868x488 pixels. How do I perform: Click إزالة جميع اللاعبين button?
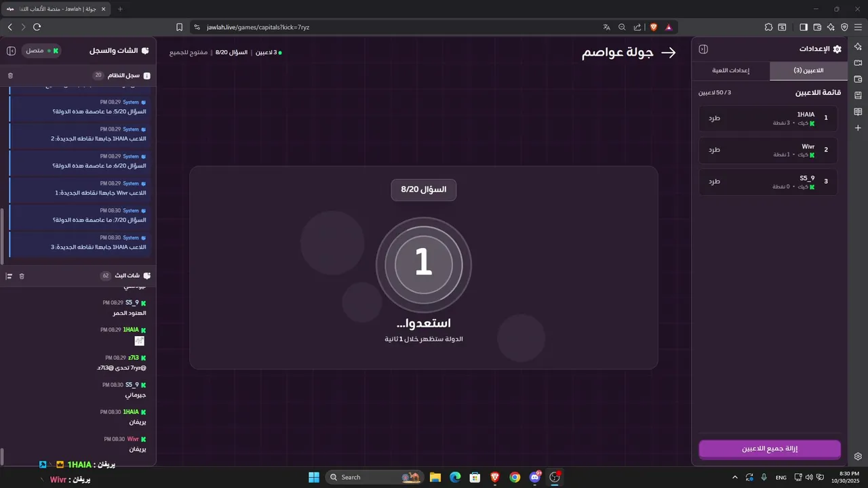(x=770, y=449)
